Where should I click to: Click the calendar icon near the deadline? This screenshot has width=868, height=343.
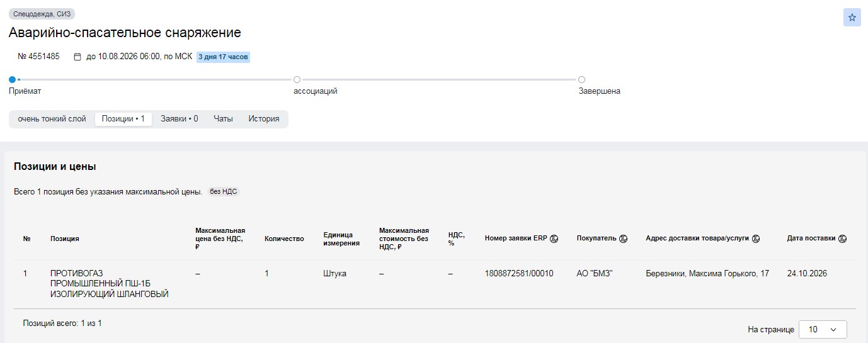[77, 57]
